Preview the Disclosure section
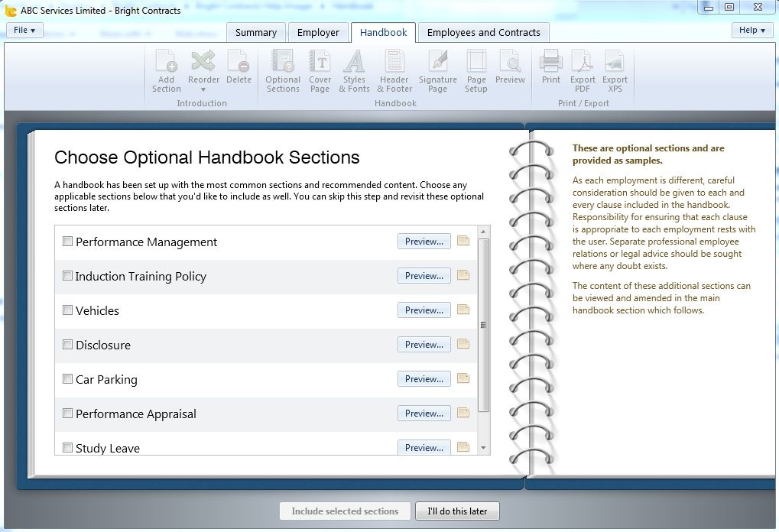779x532 pixels. coord(424,344)
